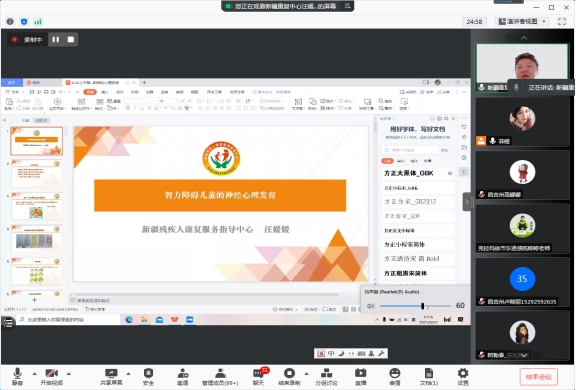Open the speaker view (演讲者视图) dropdown
576x390 pixels.
[522, 21]
